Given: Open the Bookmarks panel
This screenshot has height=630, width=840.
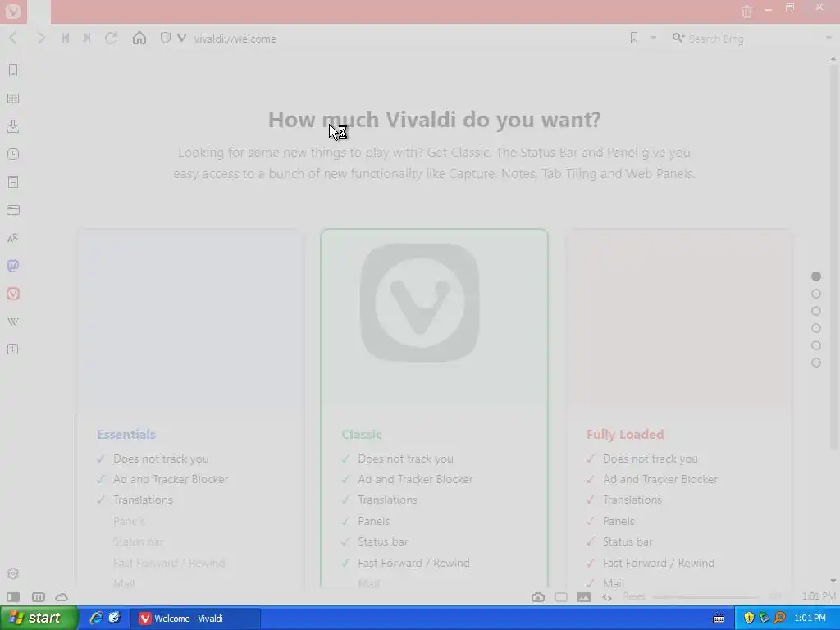Looking at the screenshot, I should (x=13, y=71).
